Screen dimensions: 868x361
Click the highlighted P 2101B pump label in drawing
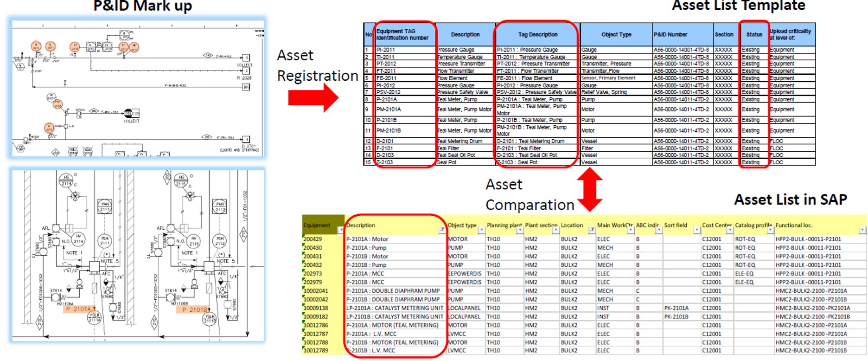193,309
